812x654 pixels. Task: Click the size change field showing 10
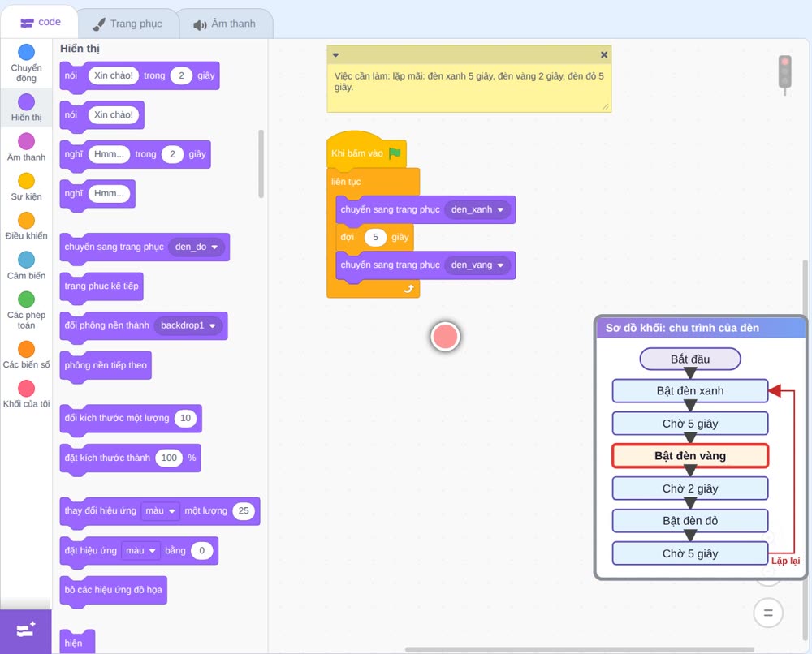tap(185, 418)
